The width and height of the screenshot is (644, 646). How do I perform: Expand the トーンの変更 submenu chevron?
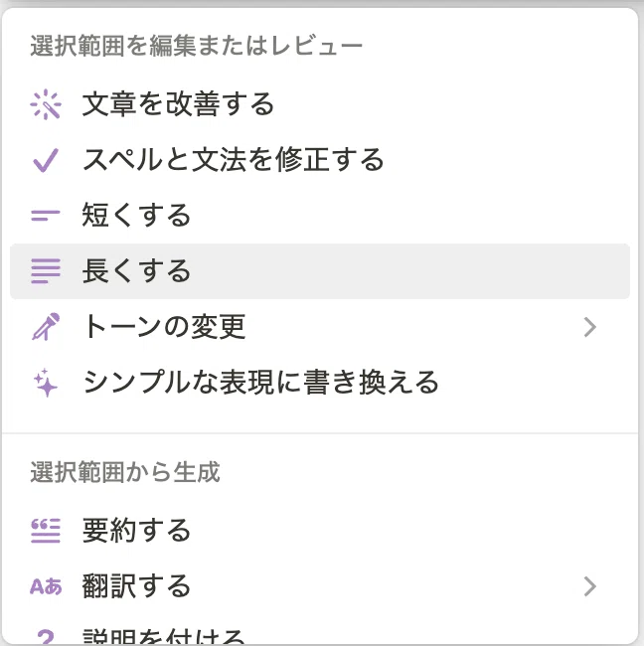pyautogui.click(x=590, y=327)
